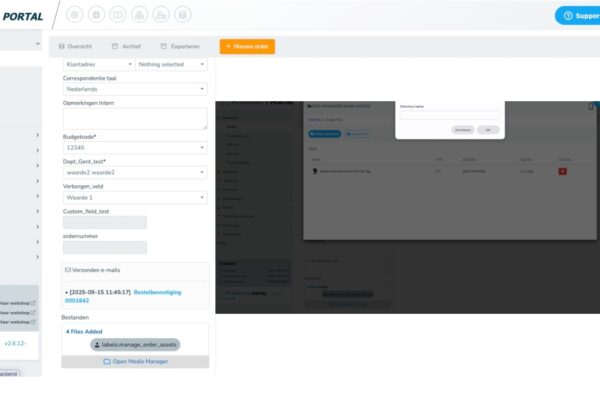Expand the Verborgen_veld dropdown with Waarde 1

[135, 197]
